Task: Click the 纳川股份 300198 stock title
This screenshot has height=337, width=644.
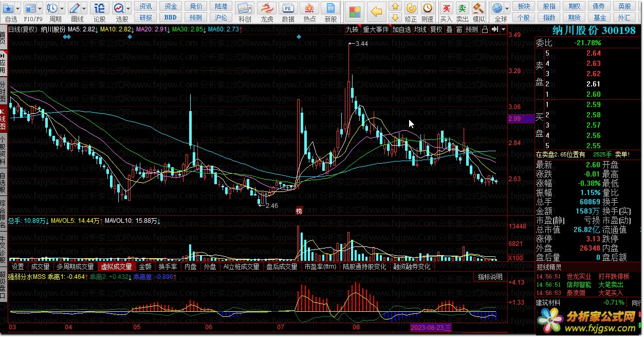Action: click(594, 30)
